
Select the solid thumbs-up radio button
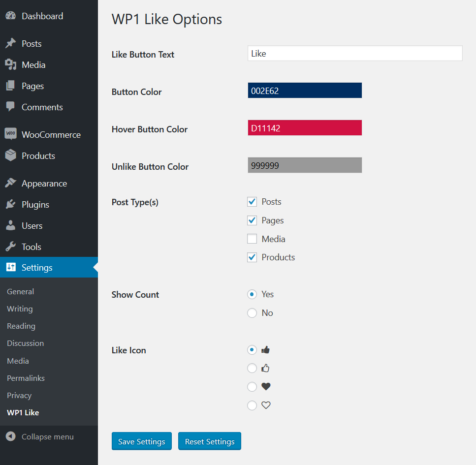tap(252, 350)
